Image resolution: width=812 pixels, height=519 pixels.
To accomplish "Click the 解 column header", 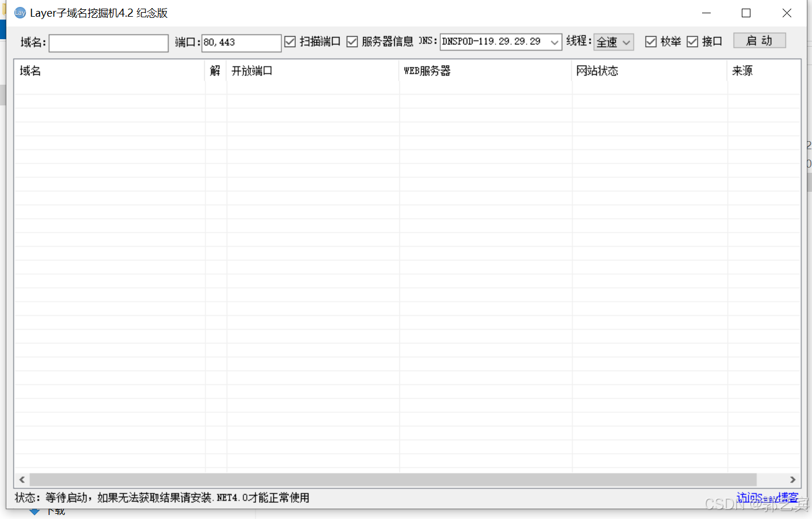I will 216,71.
